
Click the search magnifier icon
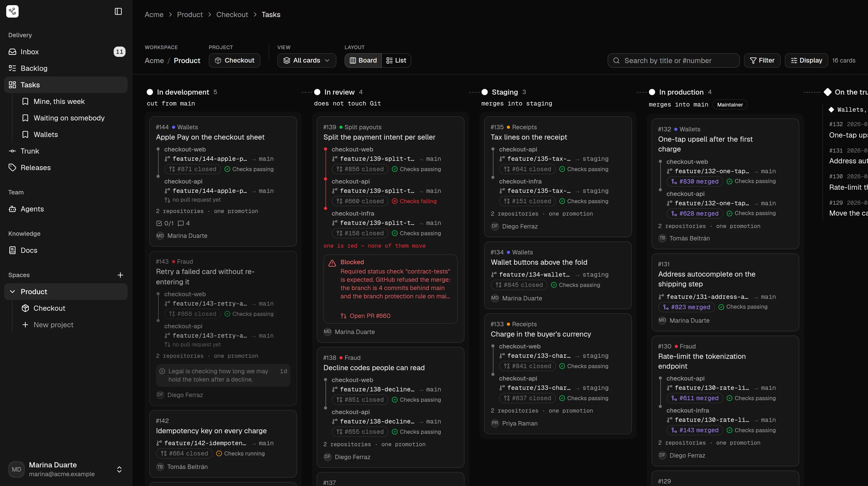[x=616, y=60]
